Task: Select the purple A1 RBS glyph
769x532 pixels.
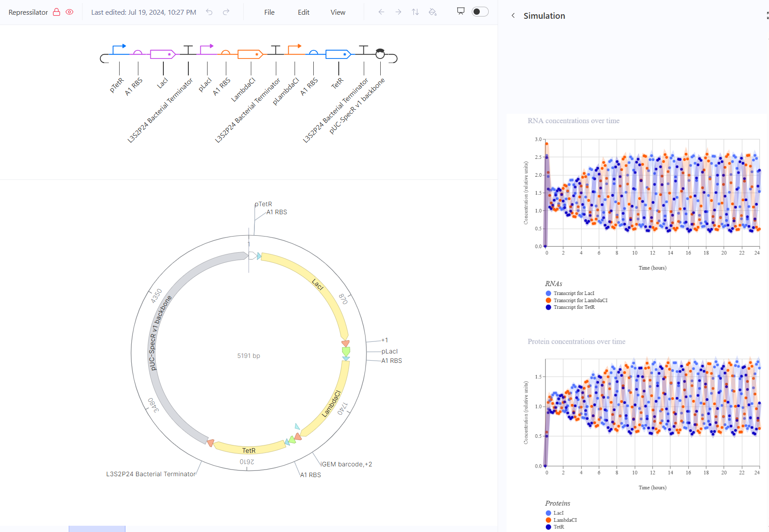Action: 138,53
